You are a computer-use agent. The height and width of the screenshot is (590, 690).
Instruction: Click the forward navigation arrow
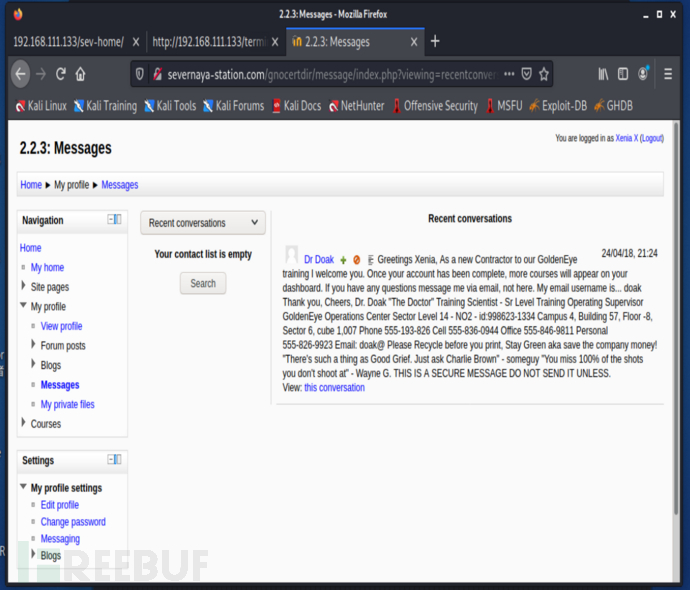41,74
